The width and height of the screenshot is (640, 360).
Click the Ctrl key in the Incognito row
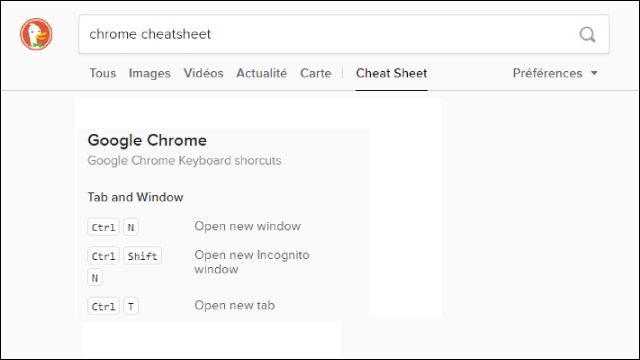coord(103,256)
